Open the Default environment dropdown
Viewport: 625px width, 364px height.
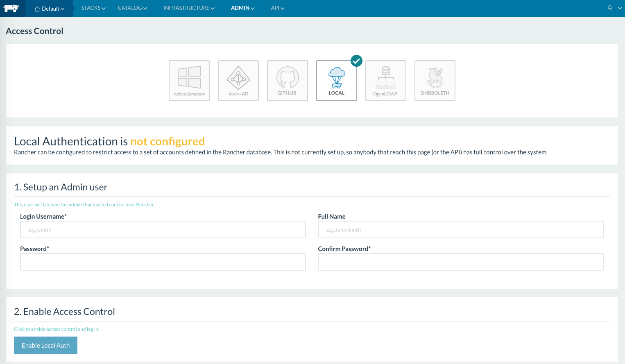point(50,9)
